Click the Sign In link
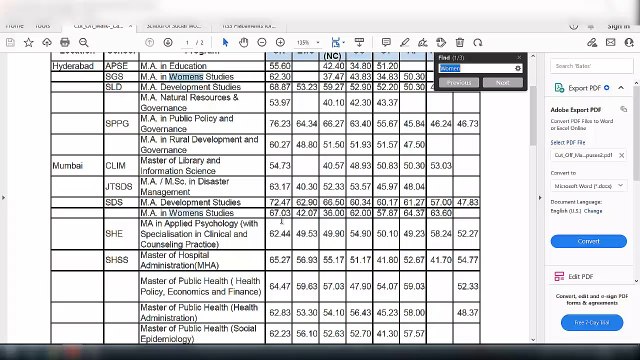This screenshot has height=360, width=640. (618, 27)
